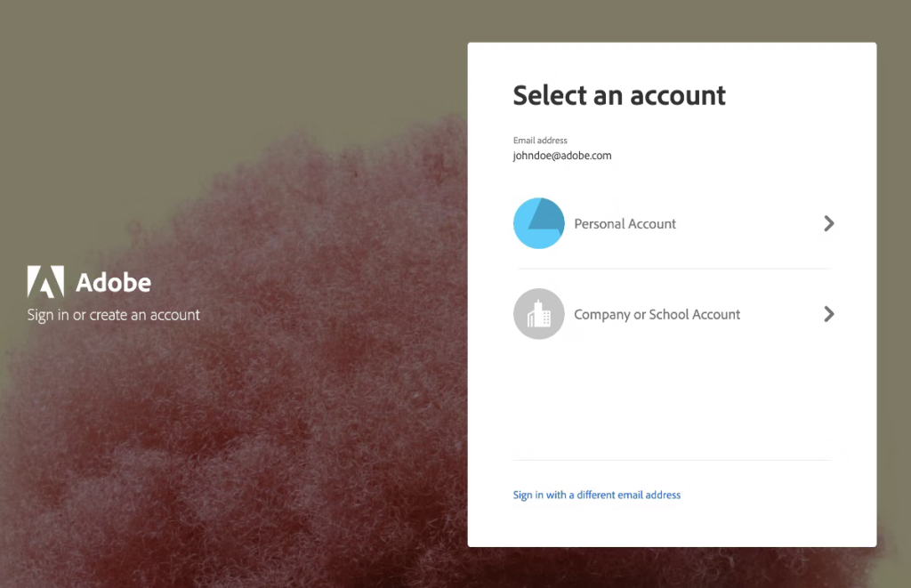Image resolution: width=911 pixels, height=588 pixels.
Task: Choose Company or School Account label
Action: 657,315
